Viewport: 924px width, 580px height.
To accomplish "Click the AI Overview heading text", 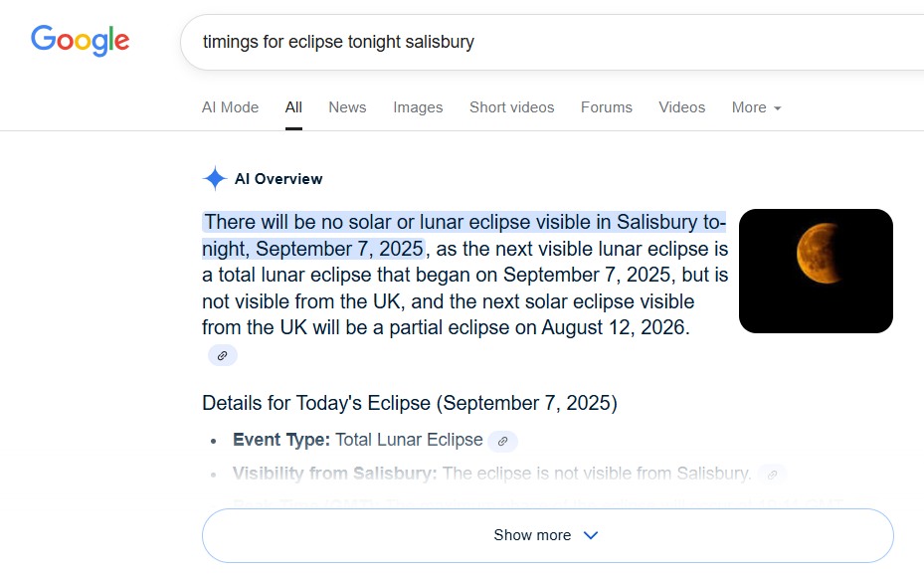I will coord(278,179).
